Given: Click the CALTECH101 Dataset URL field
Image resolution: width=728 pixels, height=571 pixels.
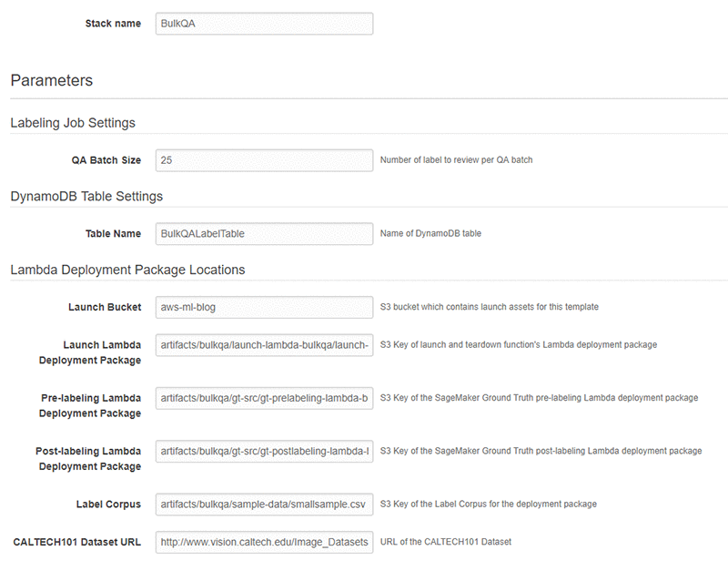Looking at the screenshot, I should (264, 542).
